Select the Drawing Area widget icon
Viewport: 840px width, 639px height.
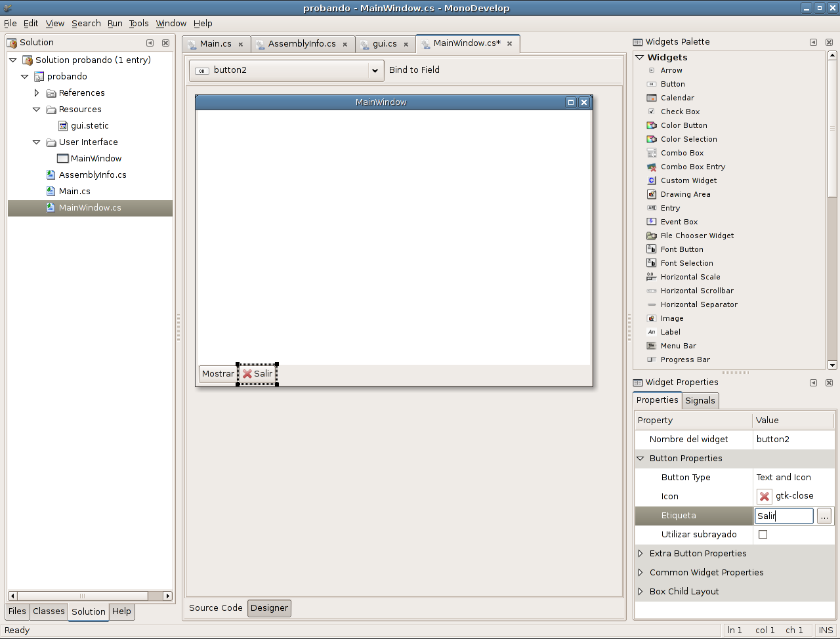[x=652, y=194]
